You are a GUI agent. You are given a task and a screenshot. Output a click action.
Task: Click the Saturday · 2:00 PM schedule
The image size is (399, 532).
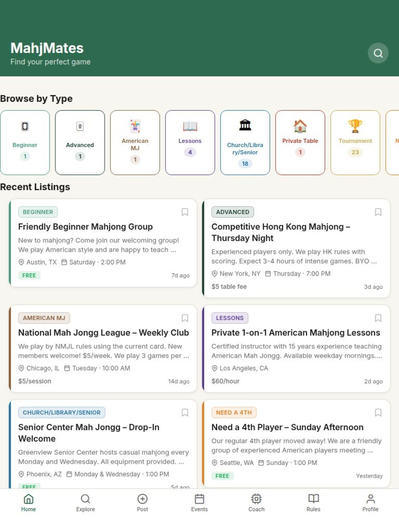point(97,262)
